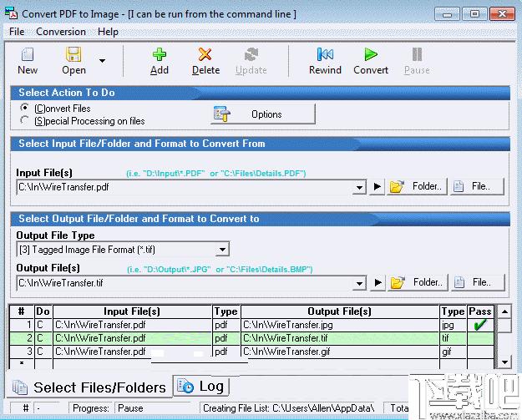Screen dimensions: 522x420
Task: Click the new-row asterisk marker in the list
Action: click(22, 363)
